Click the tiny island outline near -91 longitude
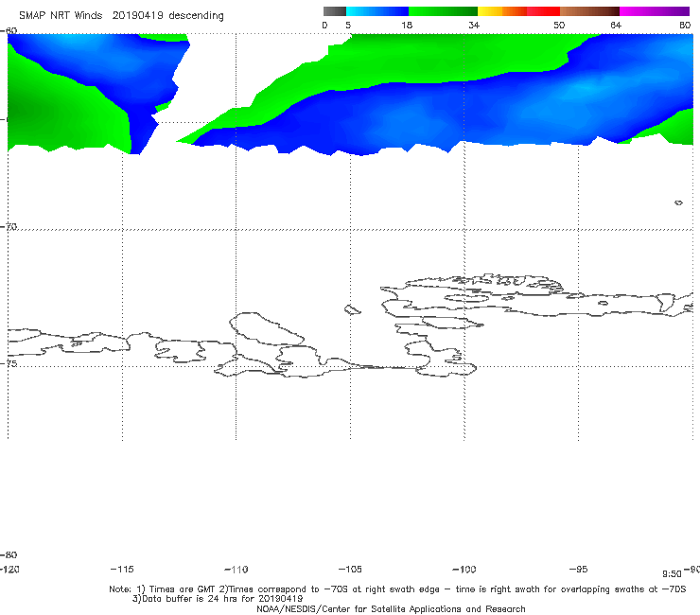This screenshot has width=700, height=615. [678, 202]
